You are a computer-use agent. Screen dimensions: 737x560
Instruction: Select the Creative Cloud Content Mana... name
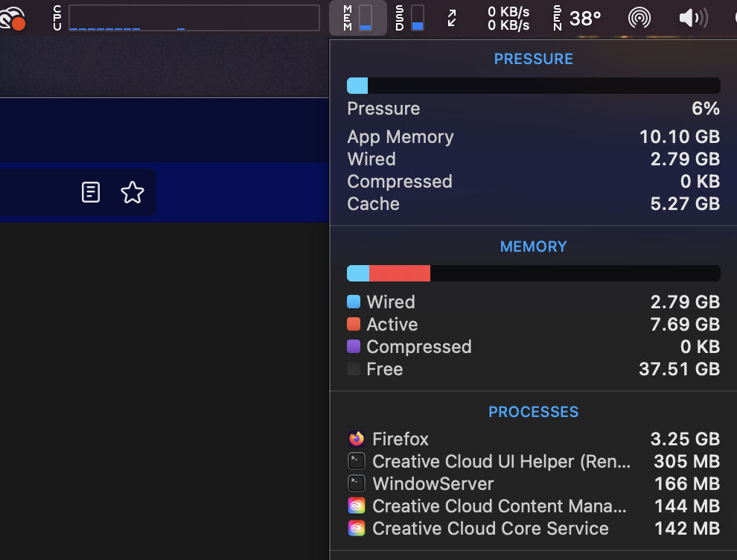[500, 506]
